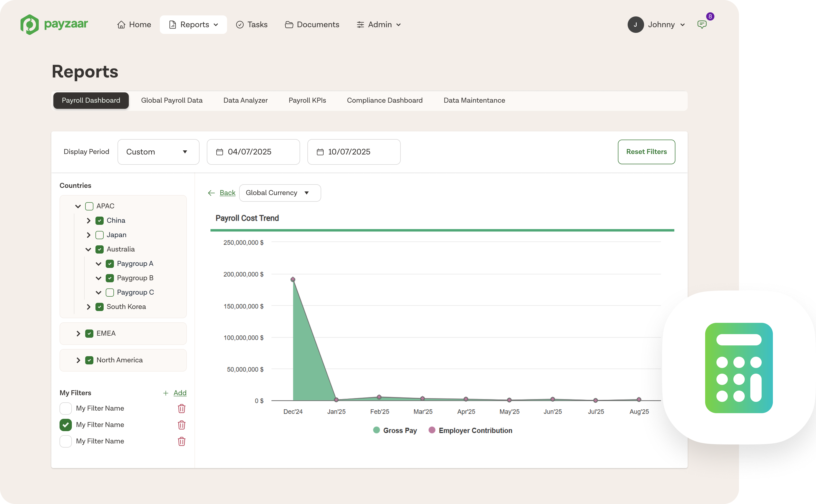Delete the checked My Filter Name entry
816x504 pixels.
(x=181, y=425)
